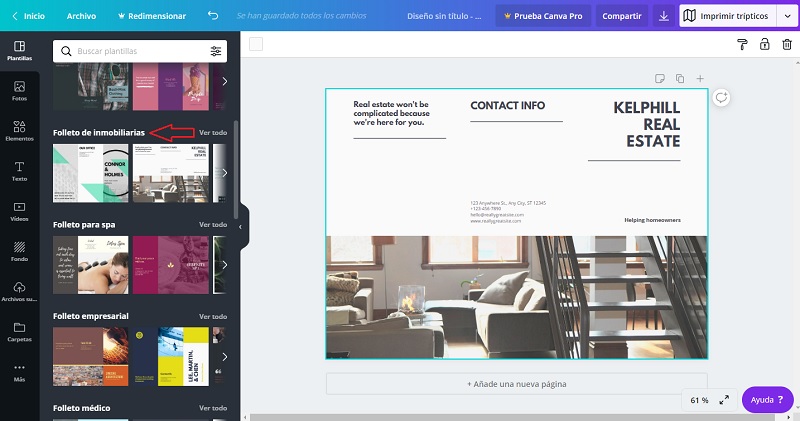Click the copy style paint roller icon
This screenshot has height=421, width=800.
pos(742,44)
